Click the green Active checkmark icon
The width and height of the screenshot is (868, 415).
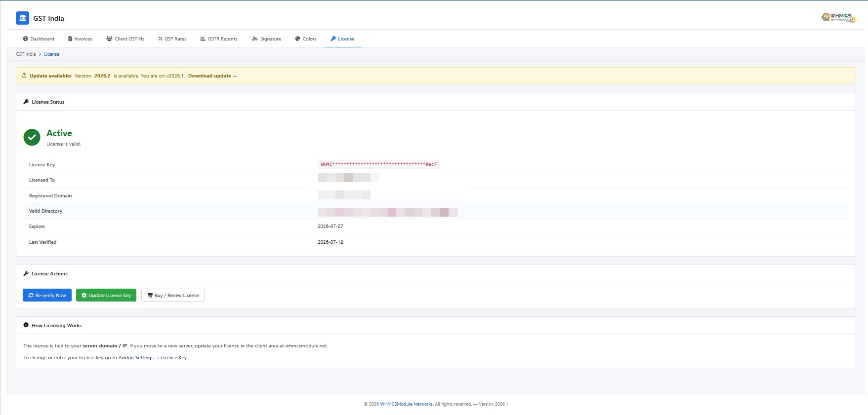(x=32, y=137)
